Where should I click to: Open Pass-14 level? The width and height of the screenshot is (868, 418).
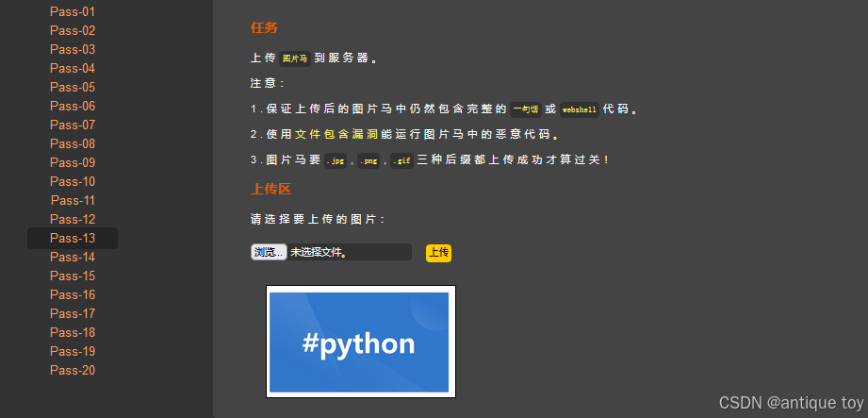point(73,257)
